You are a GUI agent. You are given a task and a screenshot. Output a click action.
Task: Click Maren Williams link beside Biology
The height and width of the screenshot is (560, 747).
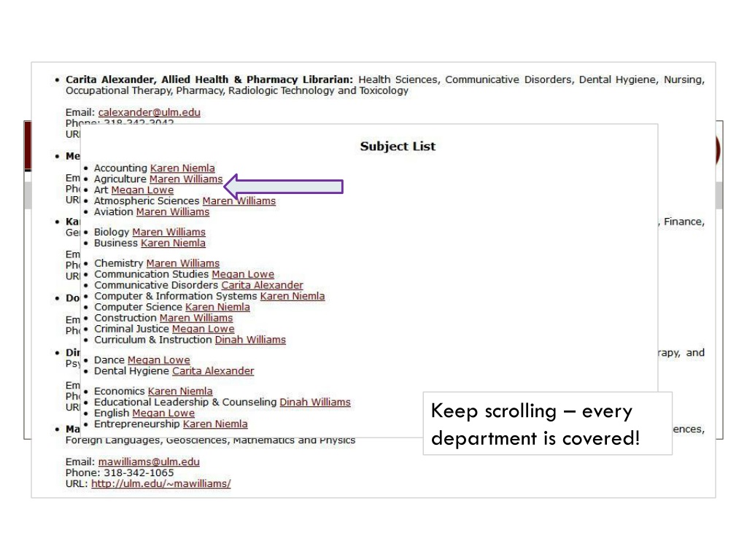point(169,232)
